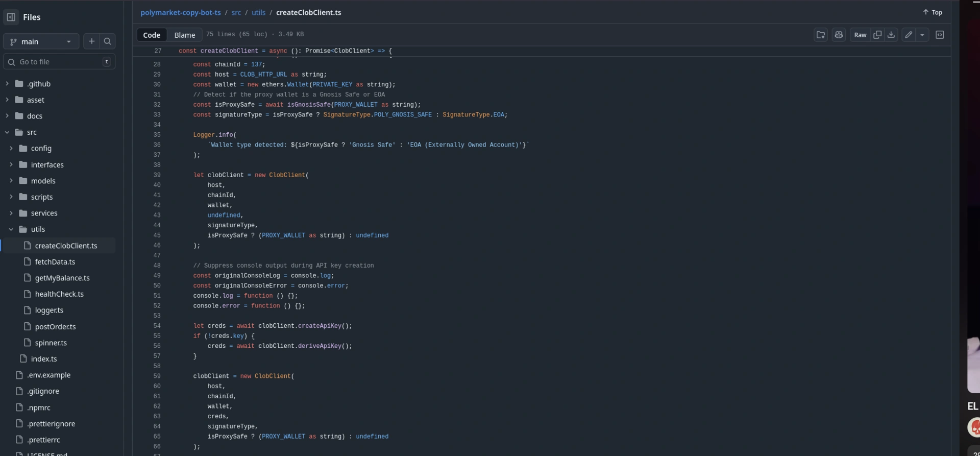Image resolution: width=980 pixels, height=456 pixels.
Task: Open .gitignore file
Action: 43,391
